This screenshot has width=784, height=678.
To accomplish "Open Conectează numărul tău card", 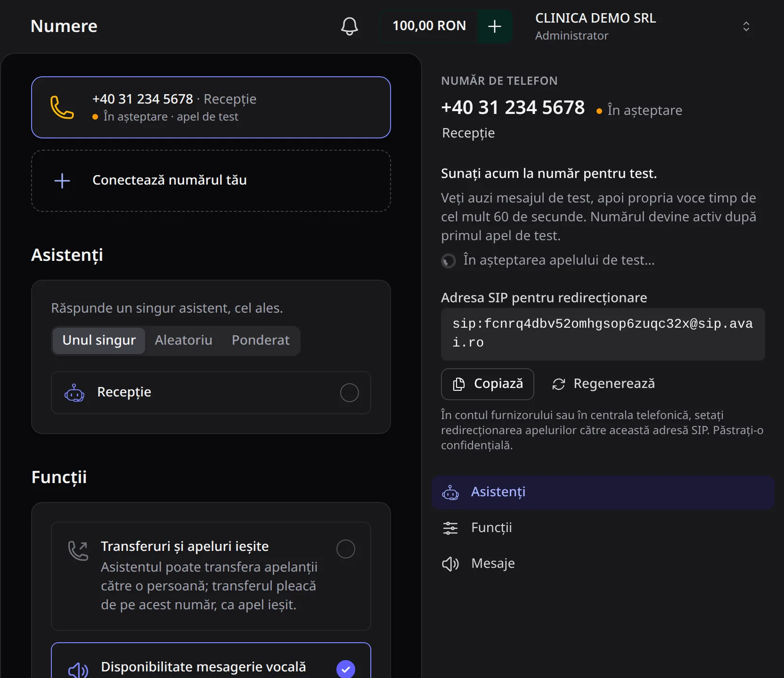I will (x=211, y=181).
